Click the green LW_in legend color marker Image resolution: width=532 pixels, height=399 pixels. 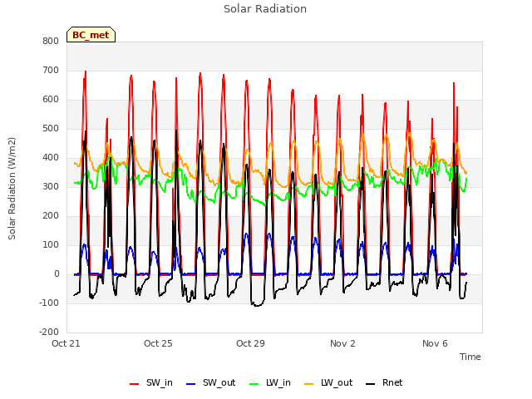pyautogui.click(x=254, y=384)
